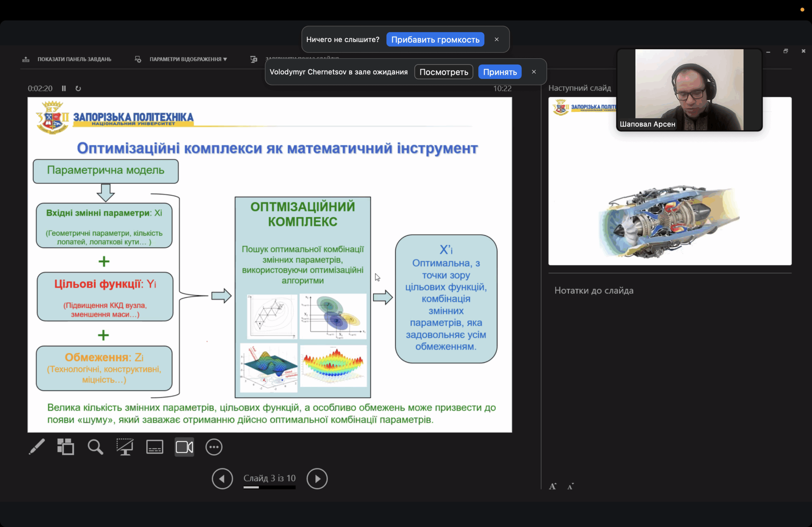
Task: Click Показати панель завдань menu item
Action: (74, 59)
